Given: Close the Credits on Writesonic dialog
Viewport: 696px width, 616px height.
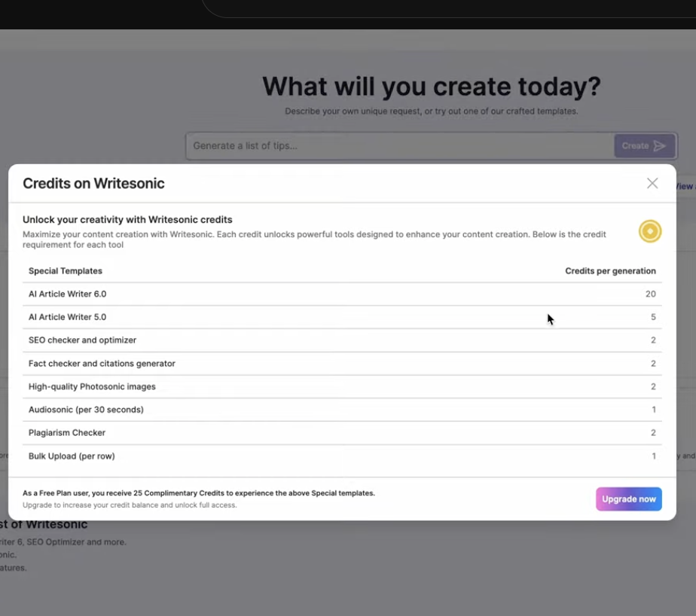Looking at the screenshot, I should (652, 183).
